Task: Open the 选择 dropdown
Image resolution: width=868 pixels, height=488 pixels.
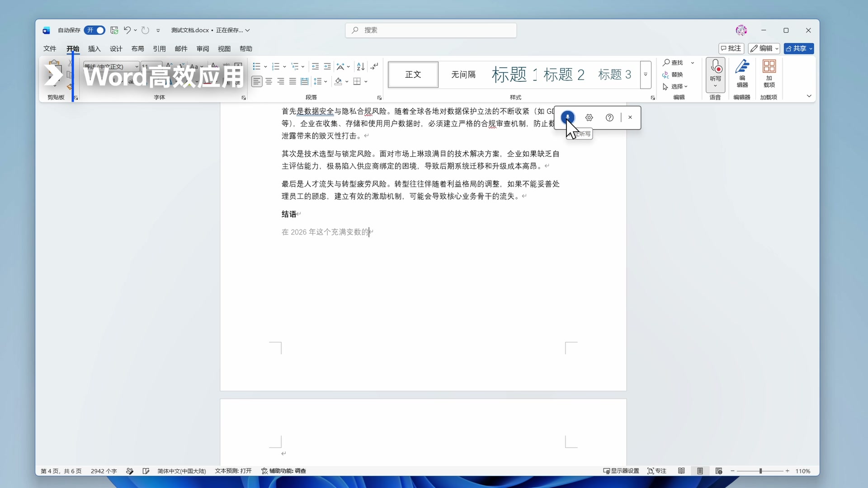Action: pyautogui.click(x=675, y=86)
